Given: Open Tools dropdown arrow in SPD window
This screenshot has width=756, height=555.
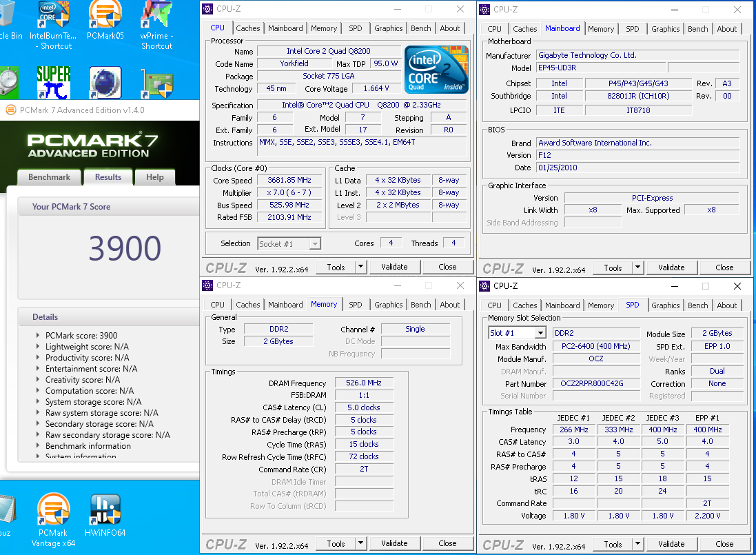Looking at the screenshot, I should coord(637,544).
